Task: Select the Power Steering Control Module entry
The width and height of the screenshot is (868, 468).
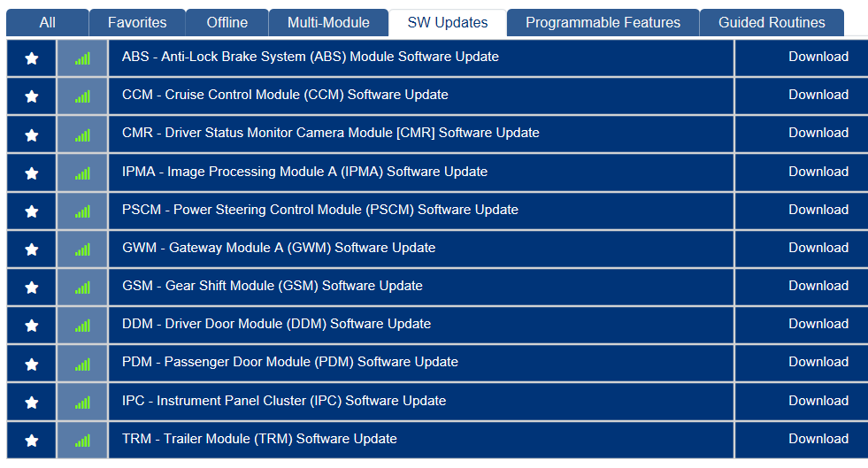Action: click(x=320, y=211)
